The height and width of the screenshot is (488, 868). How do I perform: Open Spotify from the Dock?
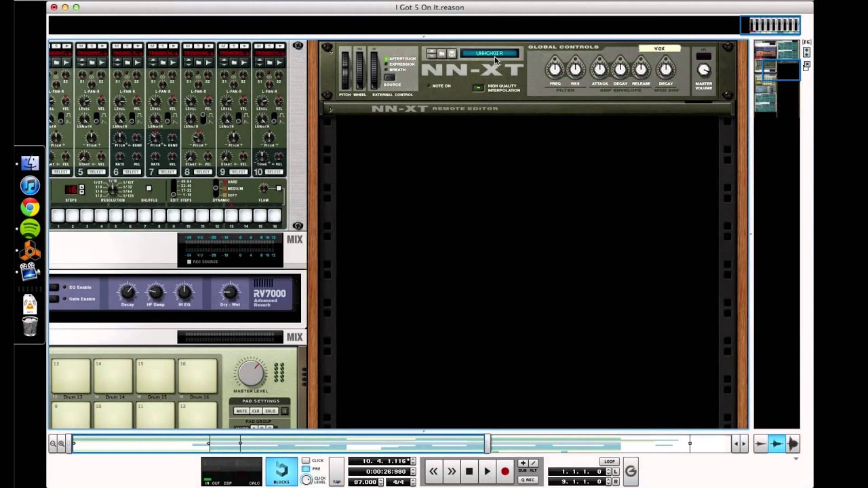point(30,229)
